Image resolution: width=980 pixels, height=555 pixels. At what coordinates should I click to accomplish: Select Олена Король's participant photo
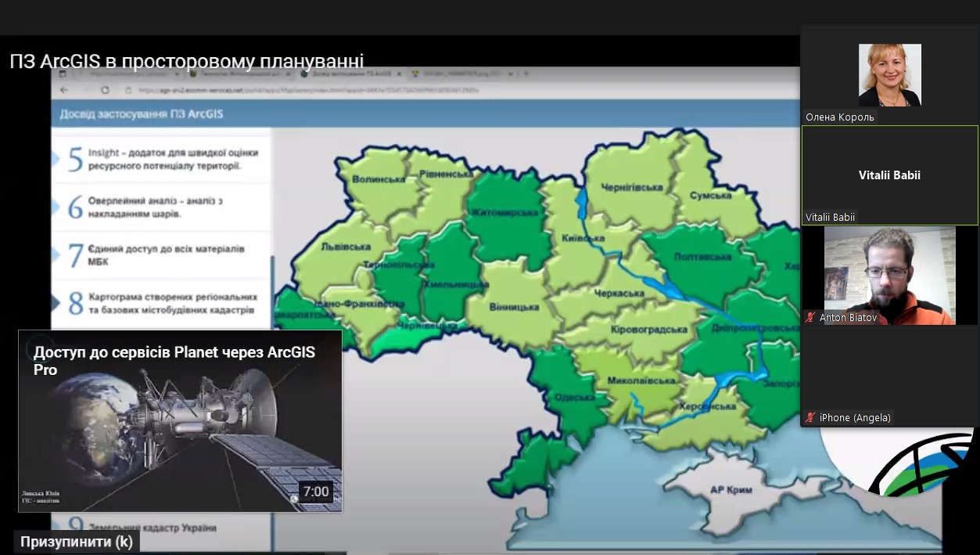(x=890, y=75)
